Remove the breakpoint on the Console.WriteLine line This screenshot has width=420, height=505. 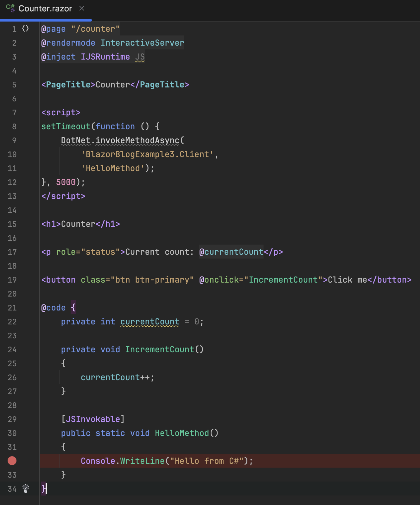(12, 461)
